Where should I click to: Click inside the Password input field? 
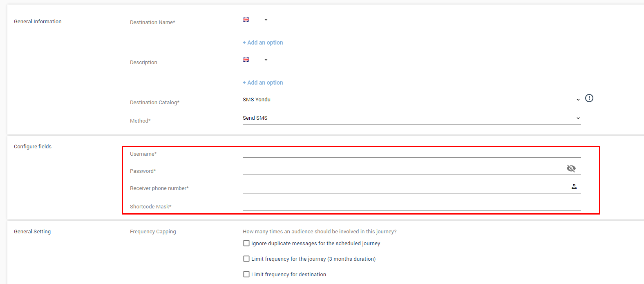point(402,169)
